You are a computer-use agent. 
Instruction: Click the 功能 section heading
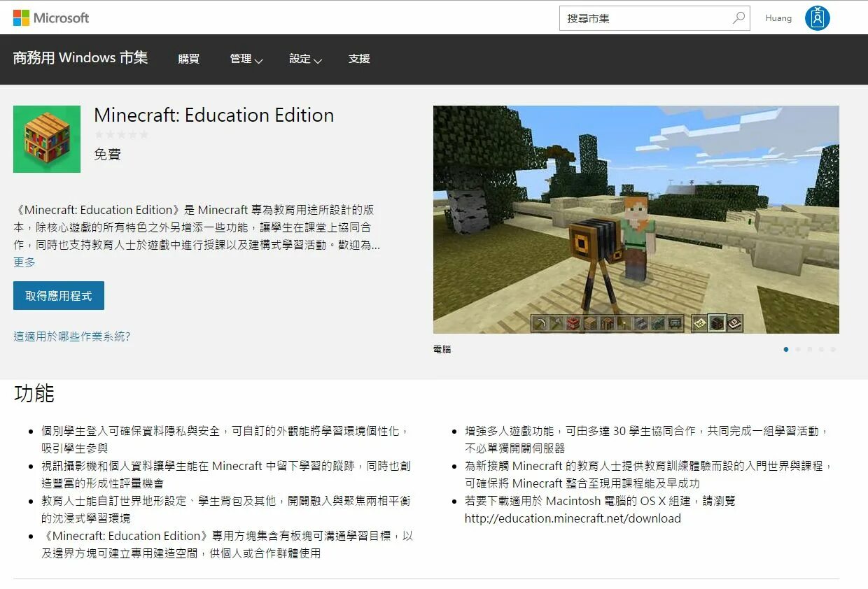(34, 394)
